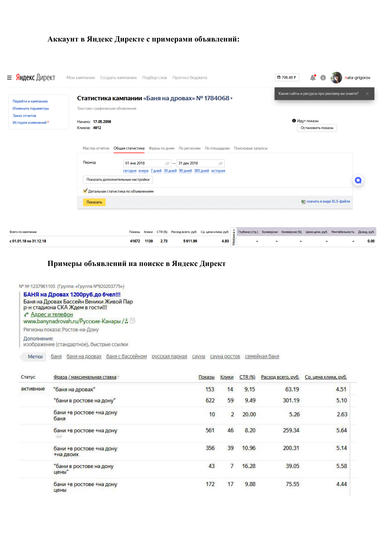
Task: Open Прогноз бюджета
Action: [x=190, y=78]
